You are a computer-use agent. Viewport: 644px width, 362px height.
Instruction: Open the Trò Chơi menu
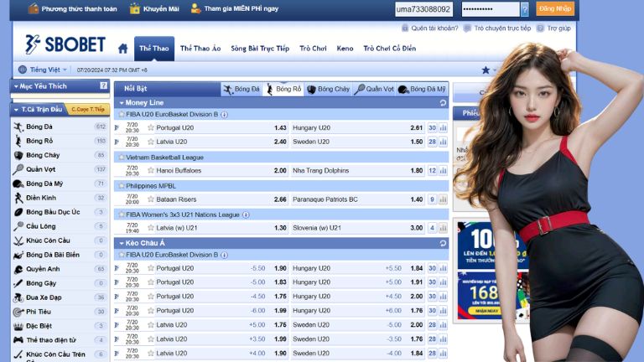tap(313, 49)
